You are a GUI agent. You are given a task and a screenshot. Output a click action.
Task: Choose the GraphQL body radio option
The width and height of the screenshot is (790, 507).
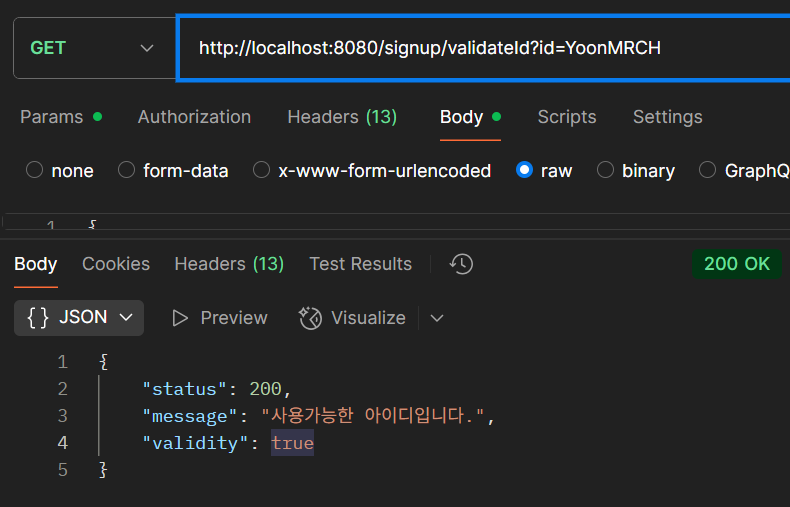[707, 170]
